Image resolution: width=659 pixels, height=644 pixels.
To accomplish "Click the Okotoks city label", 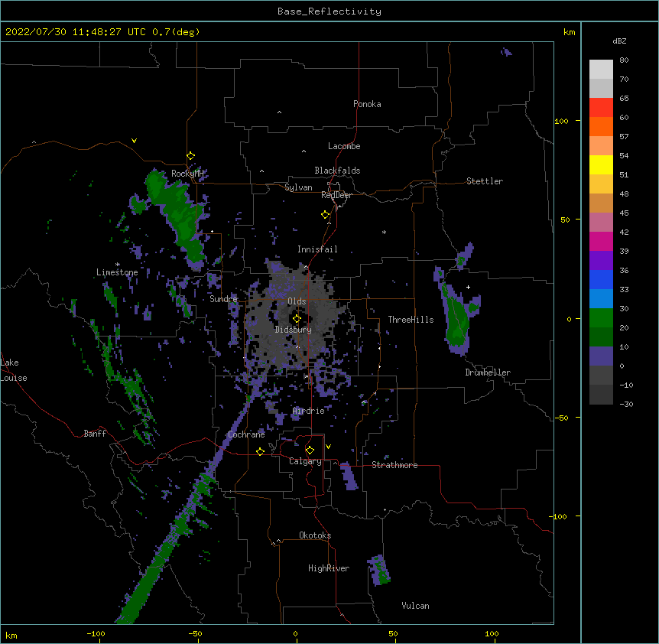I will coord(315,535).
